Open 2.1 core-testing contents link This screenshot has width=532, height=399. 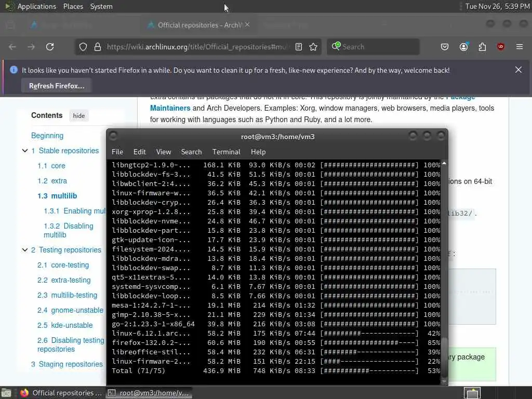(63, 265)
